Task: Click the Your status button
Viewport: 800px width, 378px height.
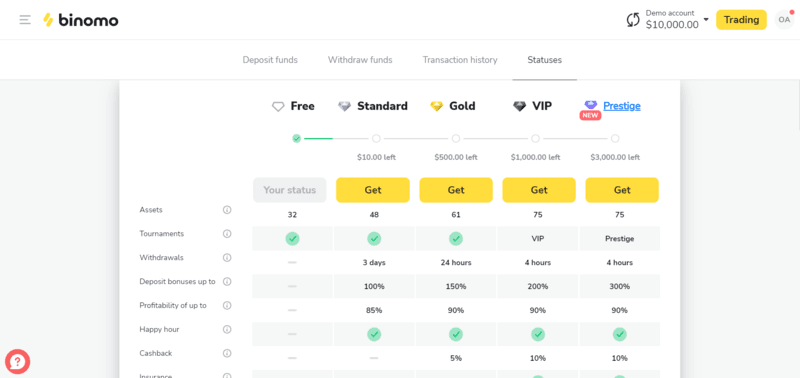Action: (x=289, y=190)
